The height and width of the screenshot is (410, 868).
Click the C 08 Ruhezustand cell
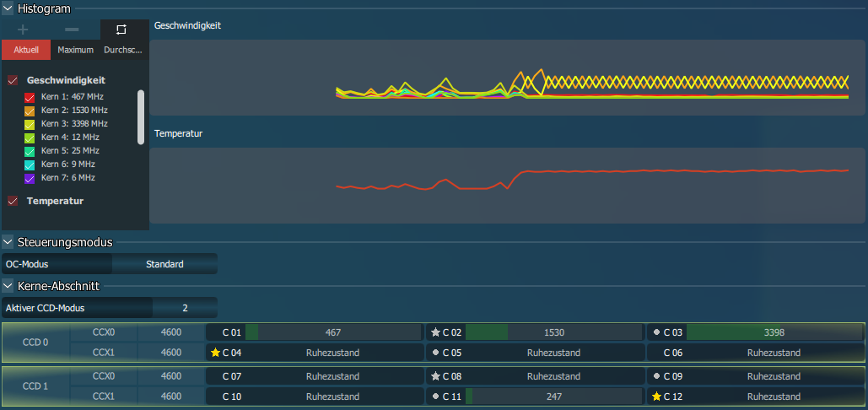click(x=536, y=377)
